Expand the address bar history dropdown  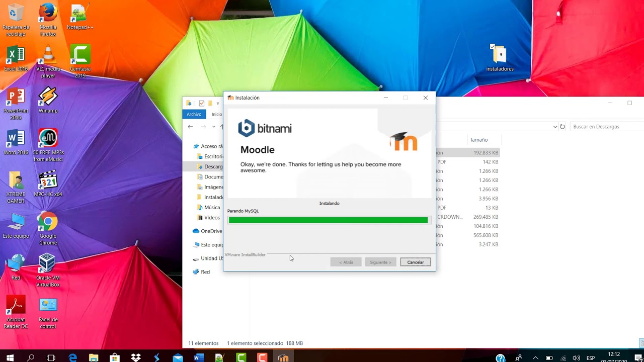pos(555,127)
